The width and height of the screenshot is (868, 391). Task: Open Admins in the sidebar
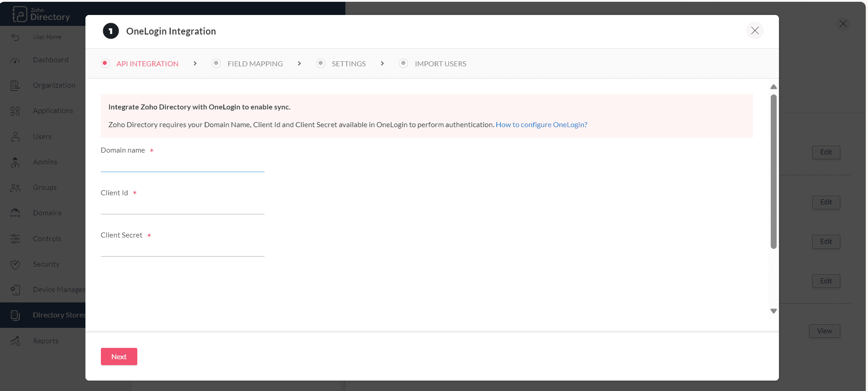coord(45,162)
